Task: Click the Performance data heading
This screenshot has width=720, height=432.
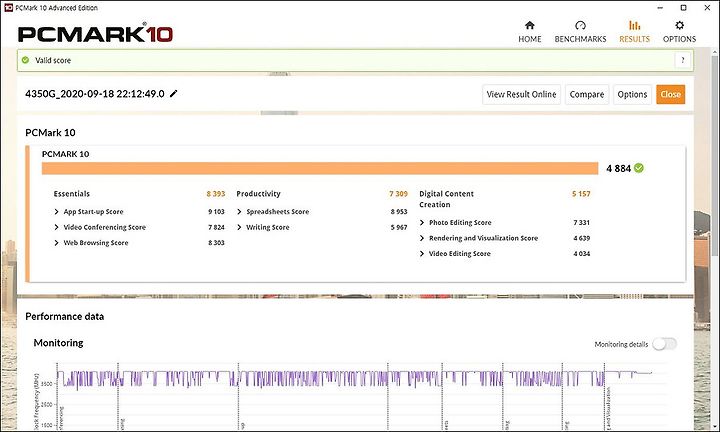Action: click(x=64, y=317)
